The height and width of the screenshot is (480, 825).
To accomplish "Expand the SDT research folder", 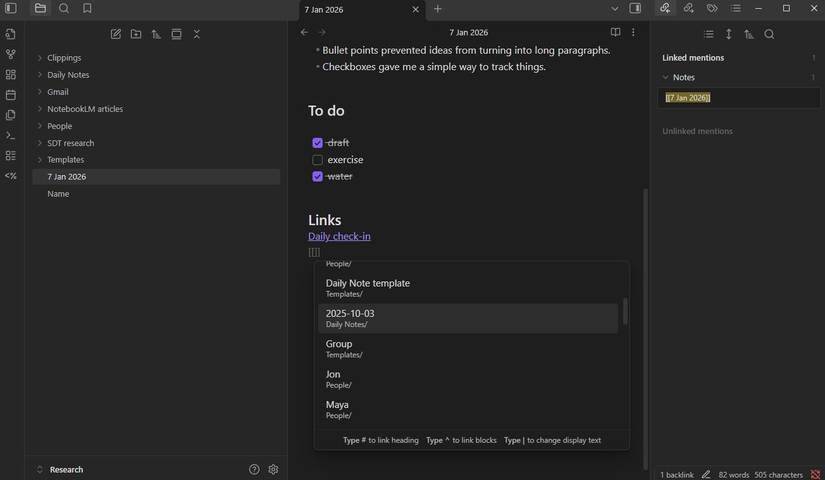I will [x=40, y=143].
